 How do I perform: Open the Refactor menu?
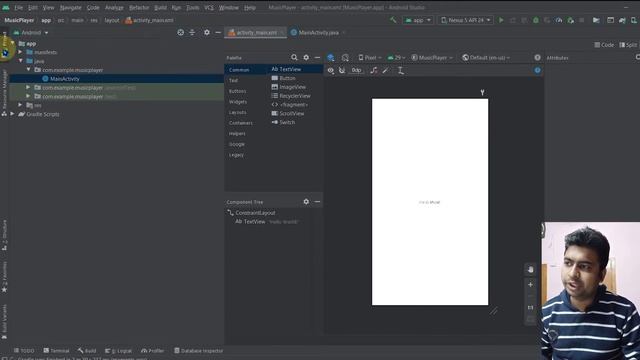point(139,7)
